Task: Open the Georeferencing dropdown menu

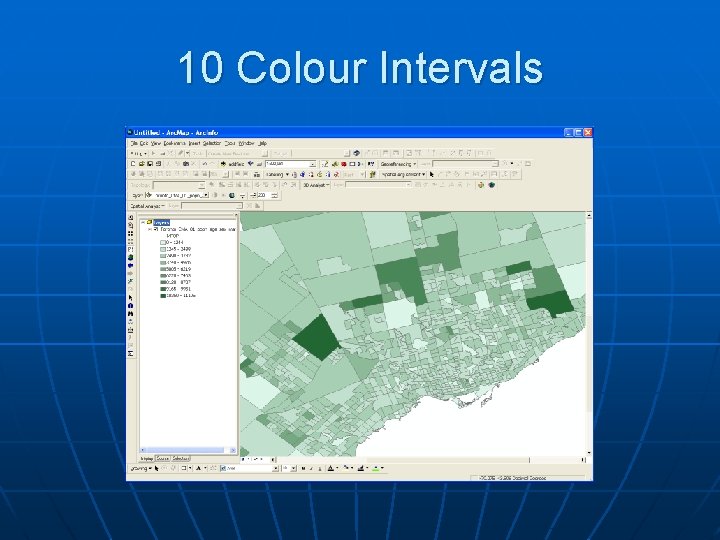Action: [398, 163]
